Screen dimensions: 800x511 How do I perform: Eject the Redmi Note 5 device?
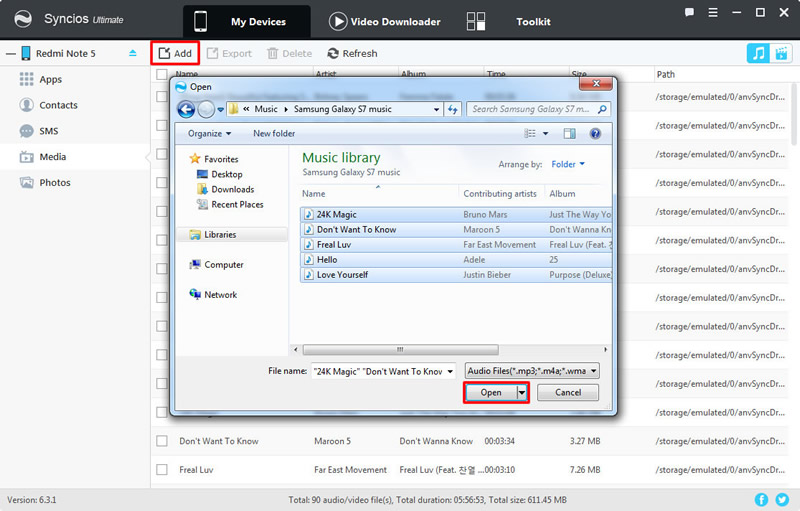(x=133, y=53)
